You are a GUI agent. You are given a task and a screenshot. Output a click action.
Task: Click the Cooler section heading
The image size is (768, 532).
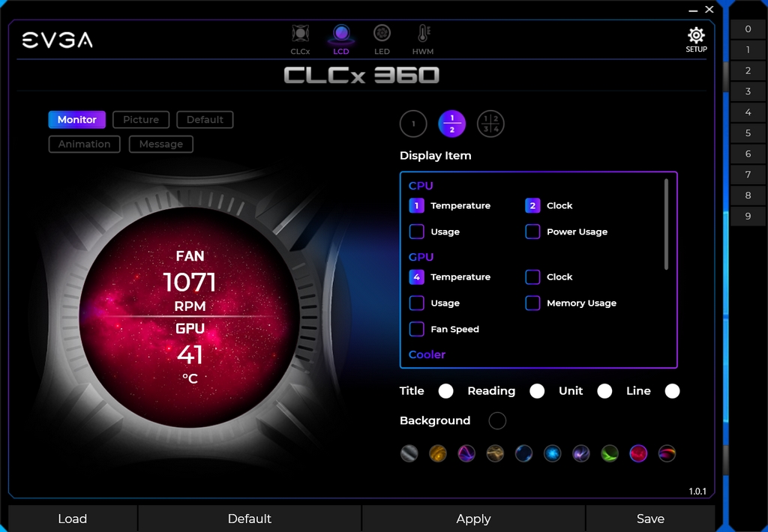(427, 354)
